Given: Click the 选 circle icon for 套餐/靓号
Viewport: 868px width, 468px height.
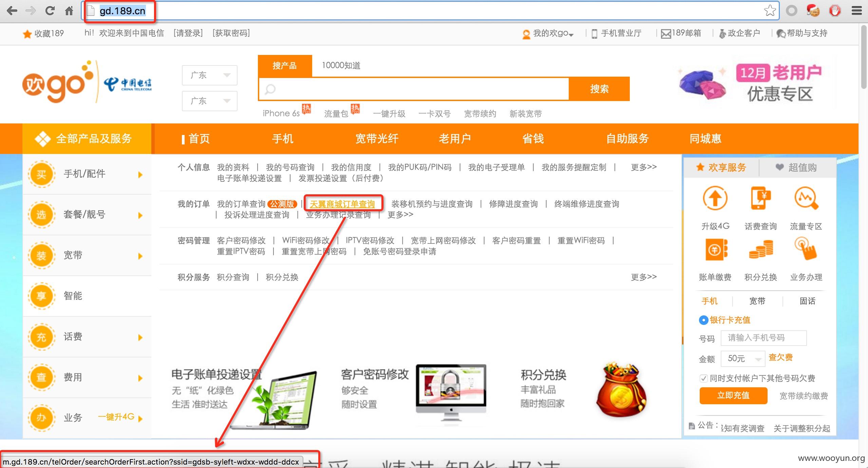Looking at the screenshot, I should 41,215.
